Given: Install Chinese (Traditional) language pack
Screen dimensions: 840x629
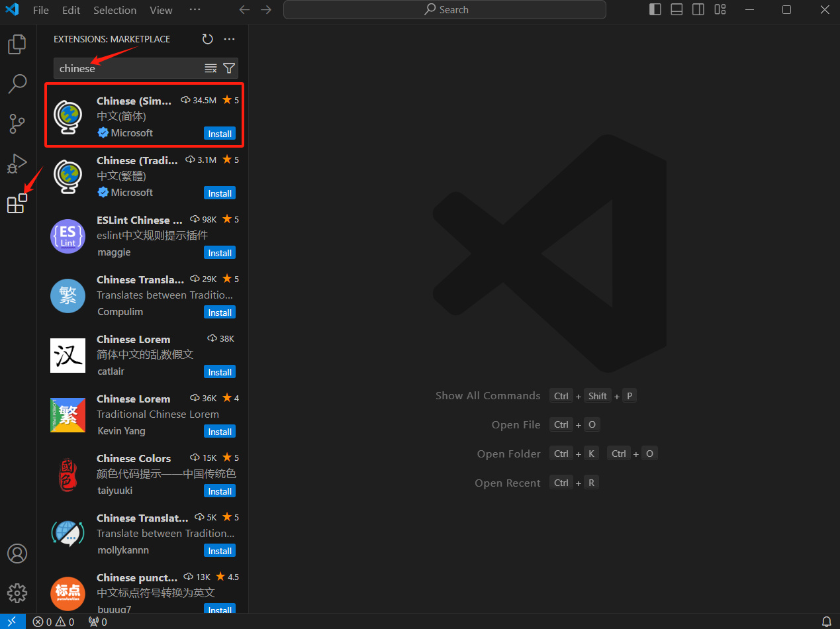Looking at the screenshot, I should pos(220,193).
